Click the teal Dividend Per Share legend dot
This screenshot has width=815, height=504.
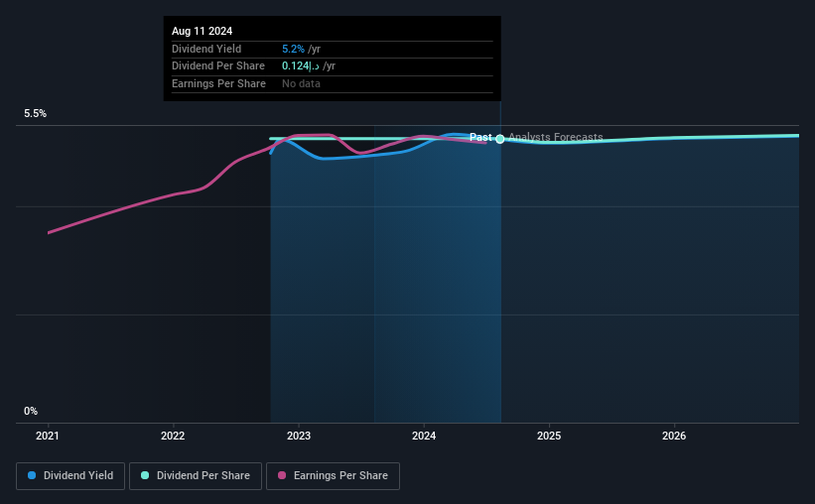click(x=145, y=475)
